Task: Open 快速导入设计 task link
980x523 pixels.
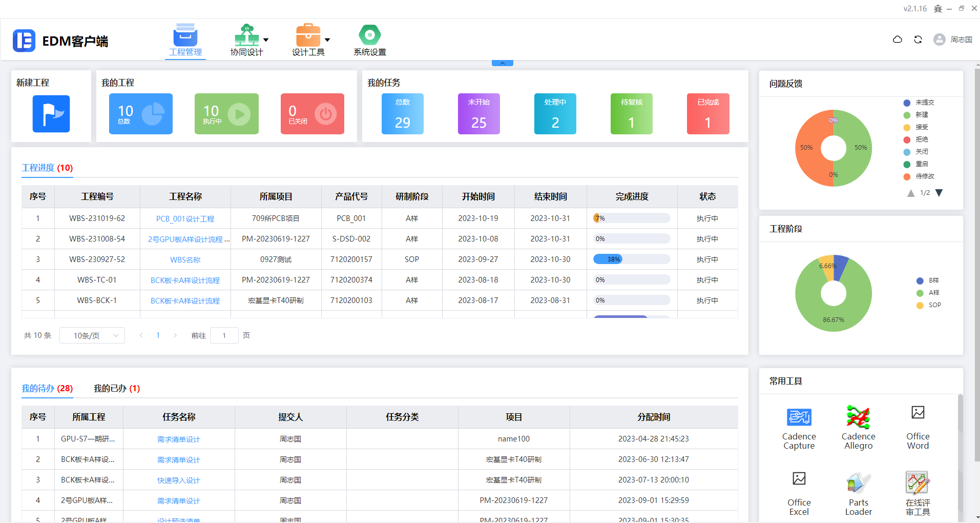Action: pyautogui.click(x=178, y=480)
